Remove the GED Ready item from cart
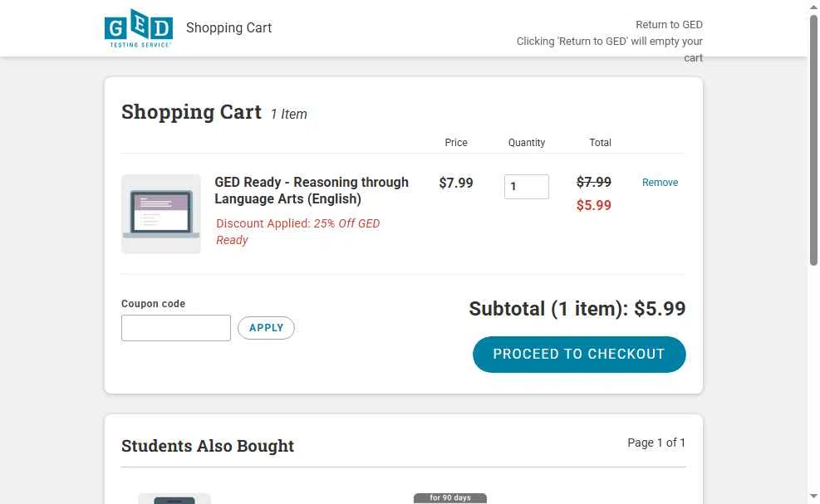820x504 pixels. [660, 183]
